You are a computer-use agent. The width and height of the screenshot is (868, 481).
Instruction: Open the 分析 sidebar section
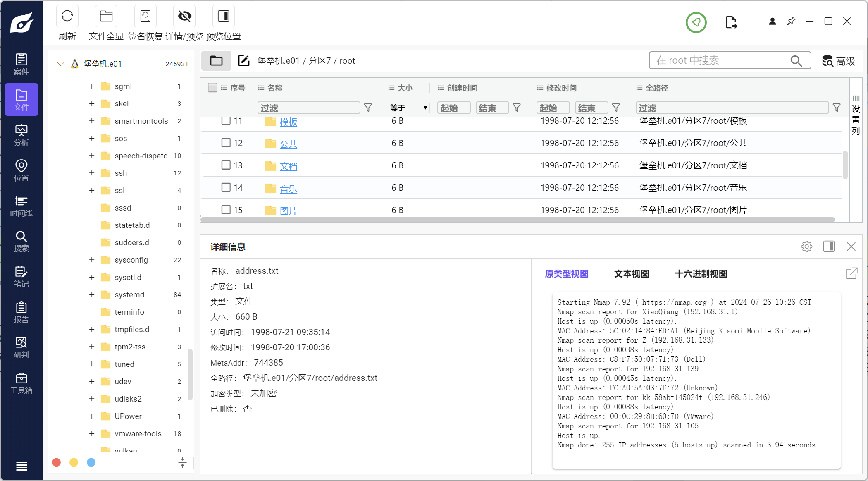click(21, 135)
